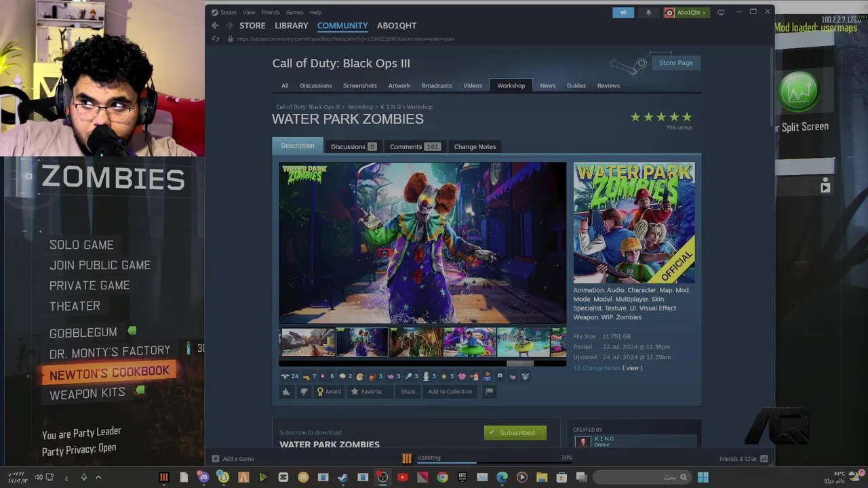Open the Screenshots hub tab
This screenshot has height=488, width=868.
(359, 85)
